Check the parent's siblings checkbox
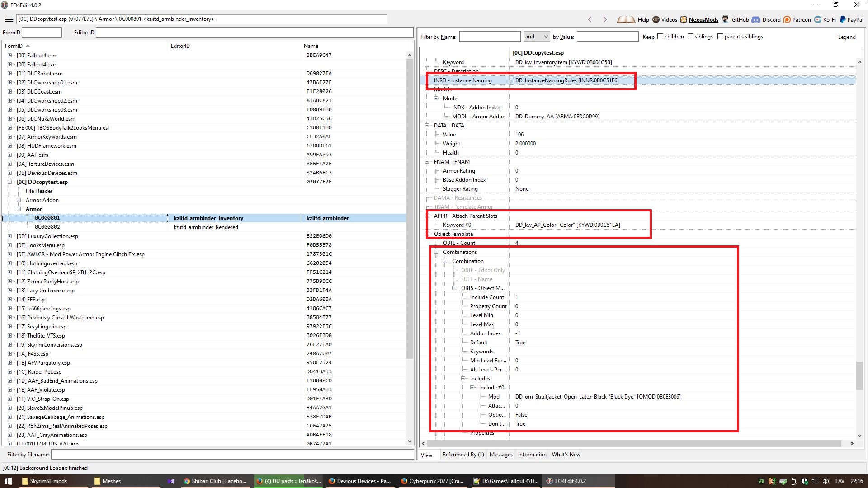This screenshot has width=868, height=488. pyautogui.click(x=720, y=37)
